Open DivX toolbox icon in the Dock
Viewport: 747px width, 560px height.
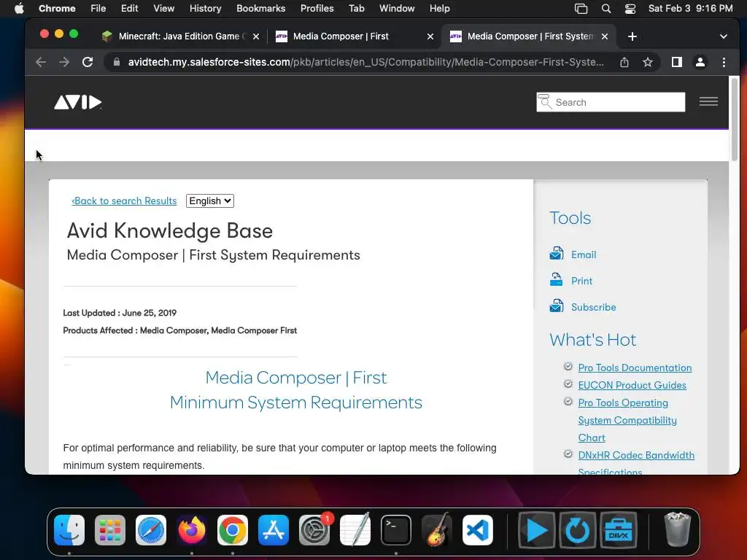point(619,530)
